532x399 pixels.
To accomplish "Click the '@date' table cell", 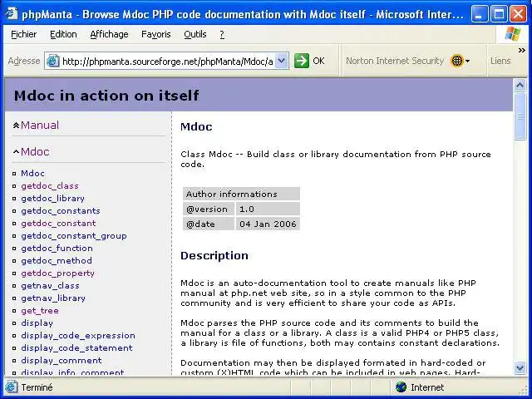I will pyautogui.click(x=209, y=224).
